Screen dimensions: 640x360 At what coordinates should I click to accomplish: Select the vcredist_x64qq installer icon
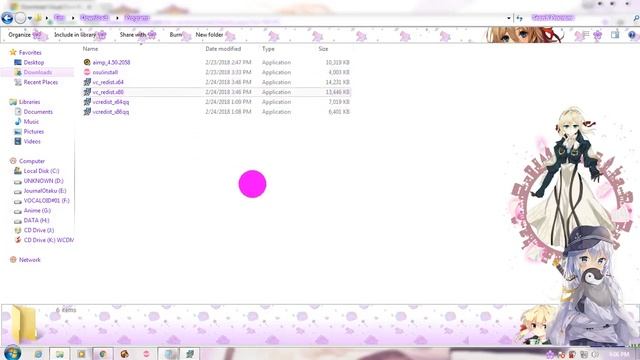click(x=87, y=102)
